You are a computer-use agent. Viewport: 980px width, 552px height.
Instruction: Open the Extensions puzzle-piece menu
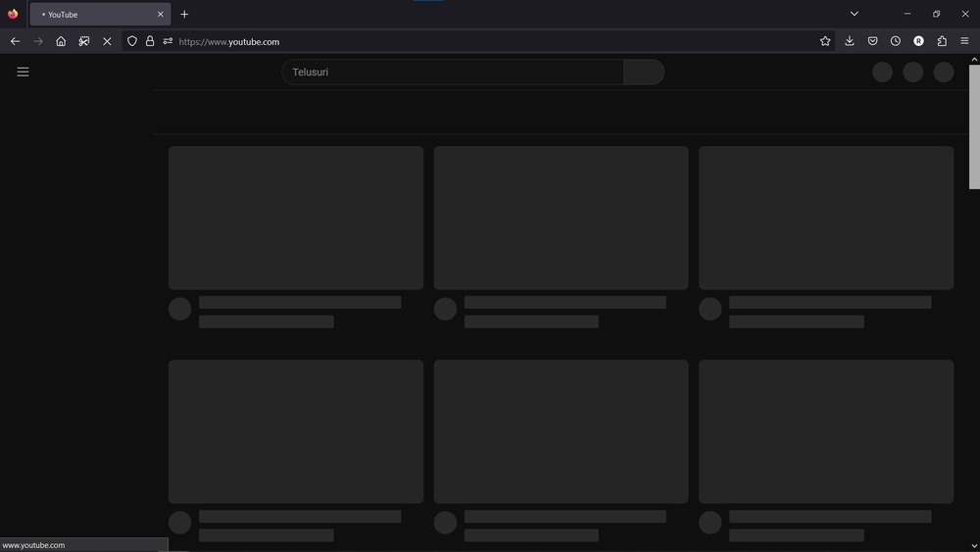942,41
